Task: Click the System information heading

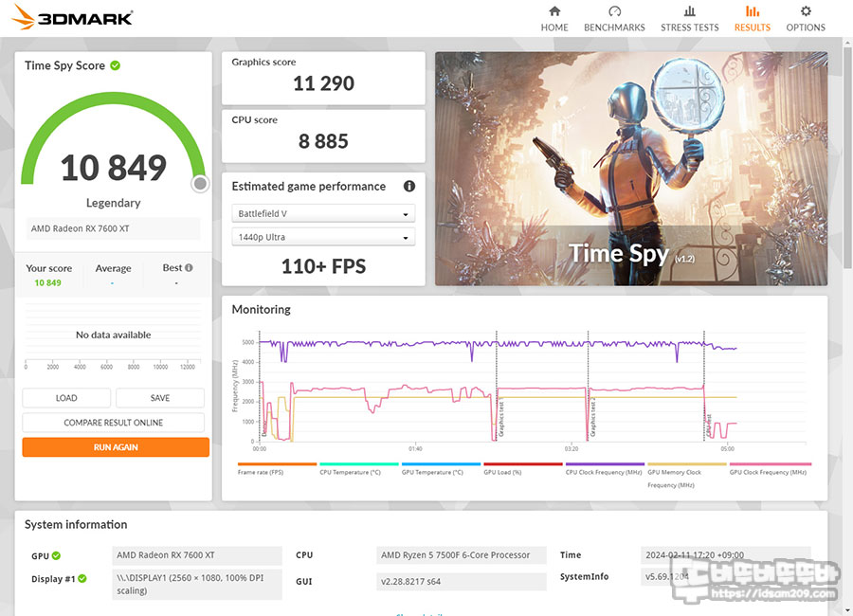Action: click(76, 525)
